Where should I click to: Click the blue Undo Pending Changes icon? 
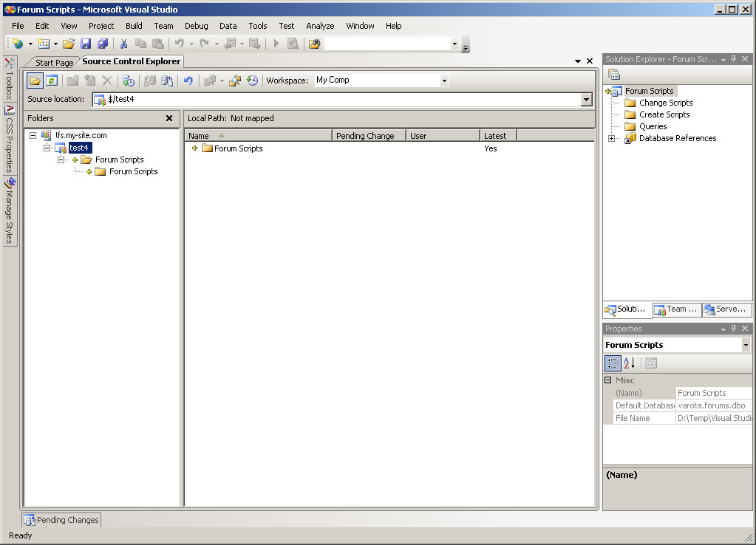[188, 80]
